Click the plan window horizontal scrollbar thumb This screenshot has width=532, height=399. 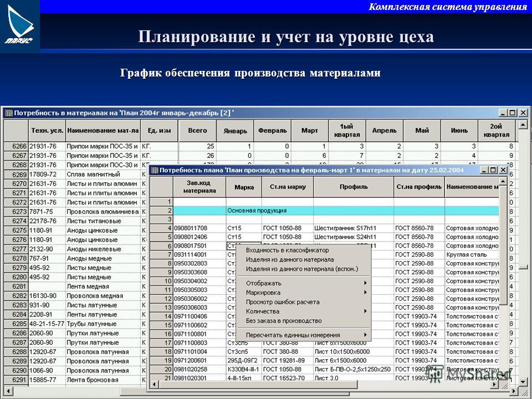click(259, 385)
